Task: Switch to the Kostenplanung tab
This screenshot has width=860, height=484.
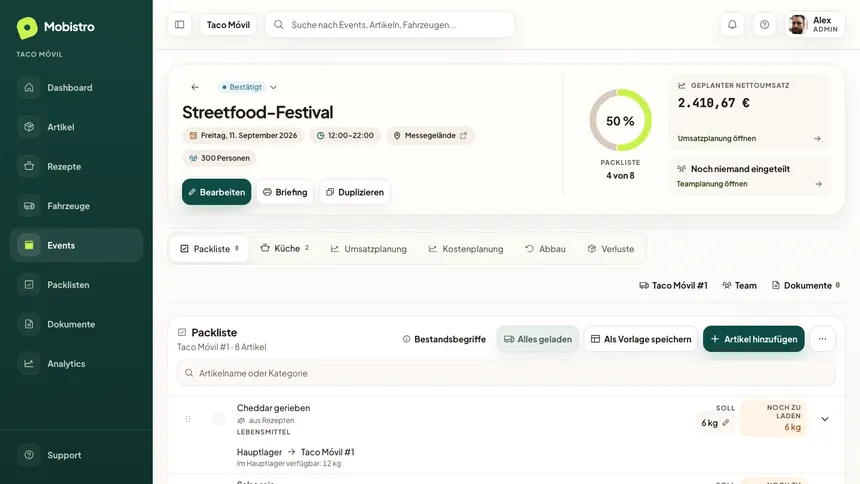Action: 466,249
